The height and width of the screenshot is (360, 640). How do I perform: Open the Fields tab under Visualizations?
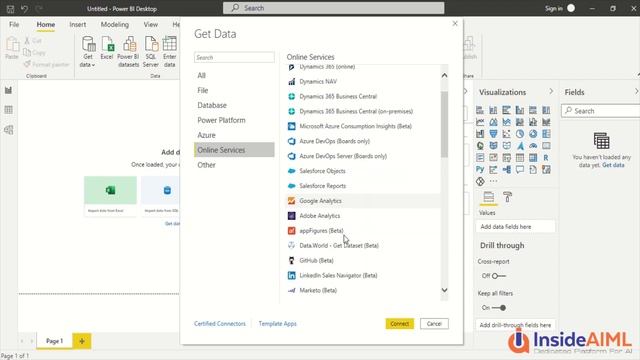point(489,198)
